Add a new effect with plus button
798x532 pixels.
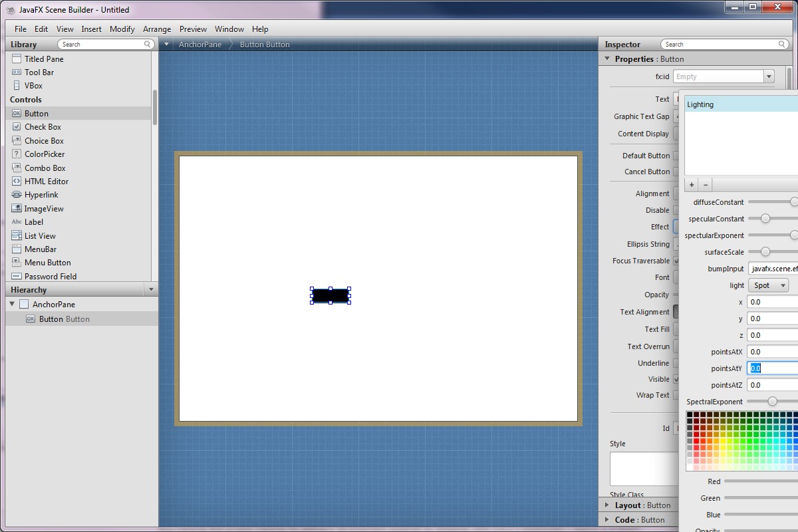pos(692,185)
